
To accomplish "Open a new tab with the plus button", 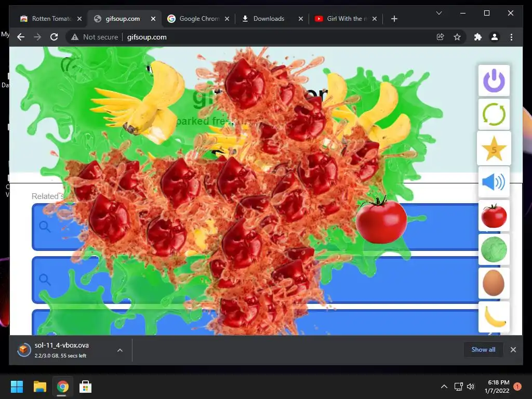I will pos(394,19).
